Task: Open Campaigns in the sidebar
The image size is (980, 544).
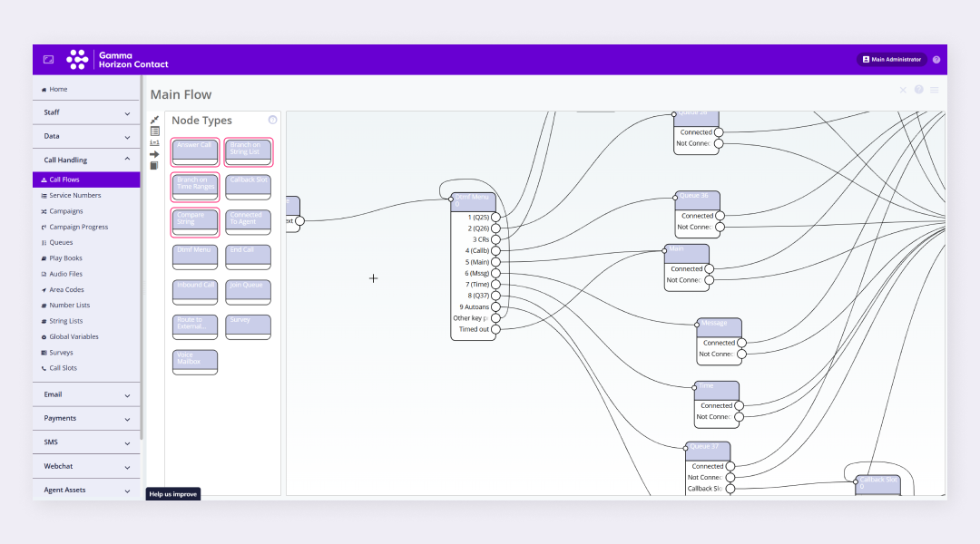Action: tap(86, 211)
